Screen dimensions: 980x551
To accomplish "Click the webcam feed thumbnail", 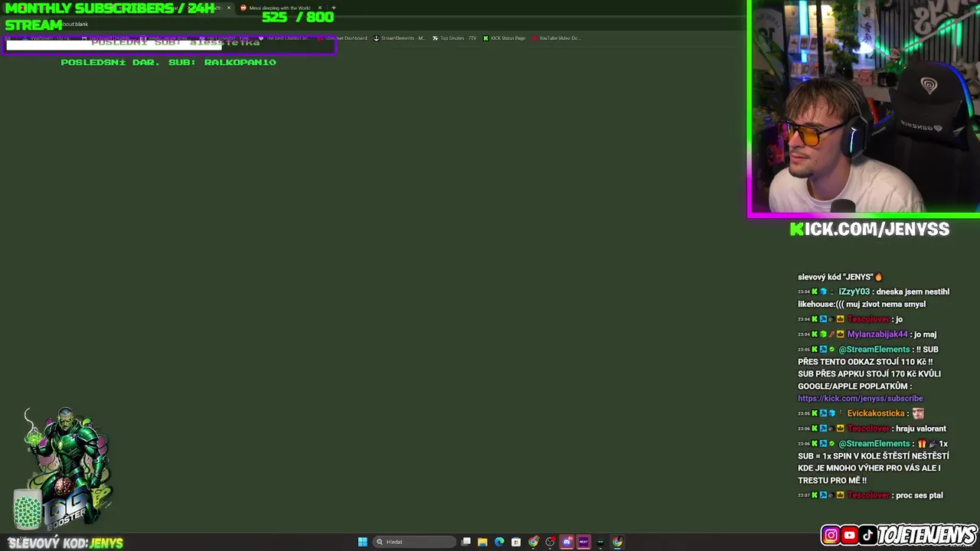I will point(864,109).
